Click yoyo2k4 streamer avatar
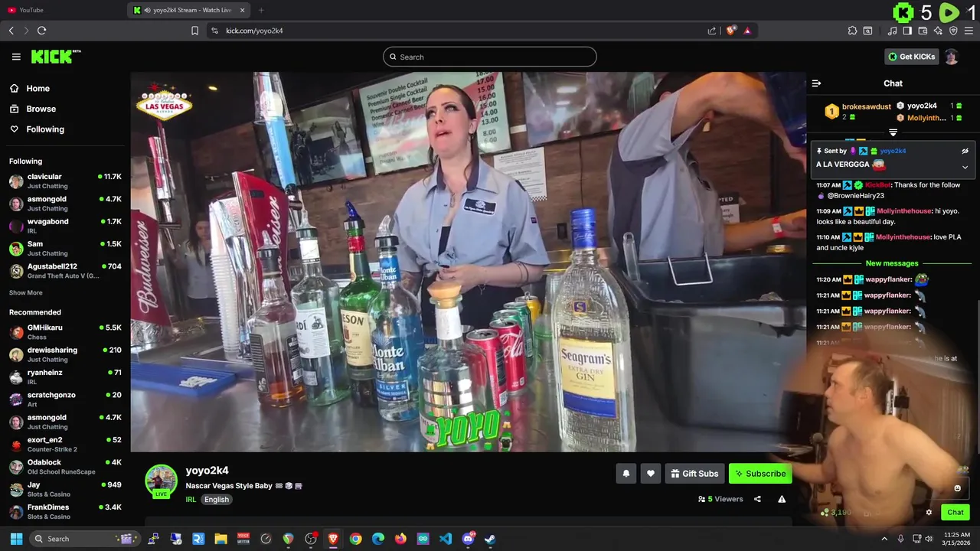The width and height of the screenshot is (980, 551). pos(161,480)
